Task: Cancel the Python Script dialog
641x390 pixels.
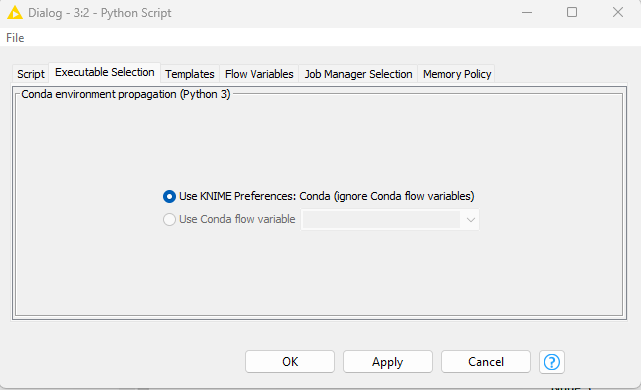Action: point(486,362)
